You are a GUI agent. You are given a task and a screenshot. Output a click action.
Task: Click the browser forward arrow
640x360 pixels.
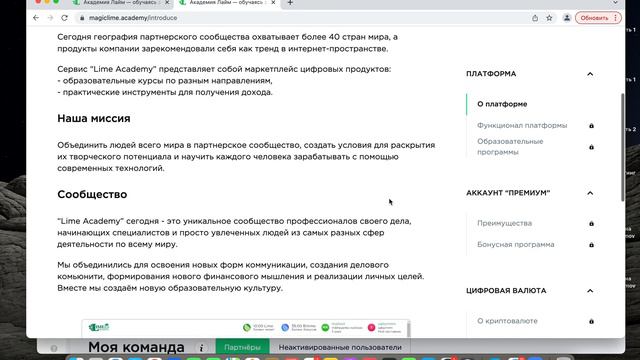[50, 18]
